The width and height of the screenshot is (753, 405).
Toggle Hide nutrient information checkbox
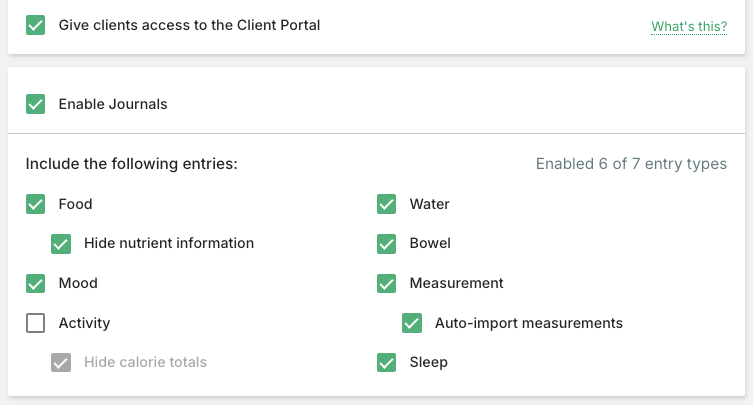61,243
